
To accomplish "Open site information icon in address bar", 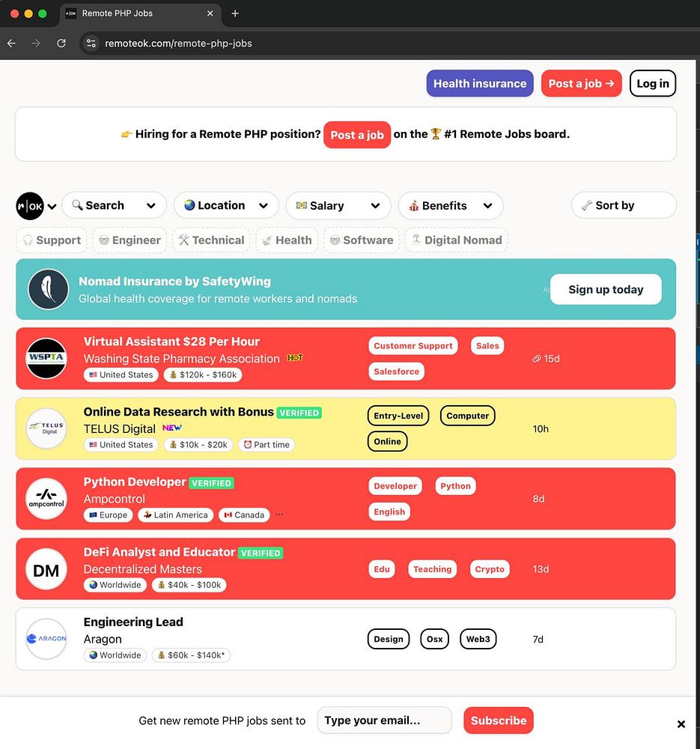I will tap(91, 43).
